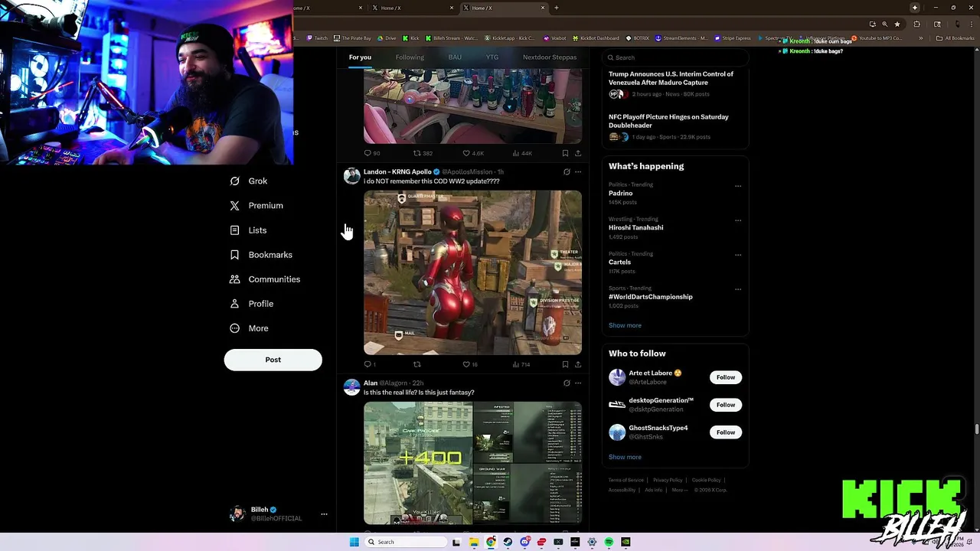This screenshot has width=980, height=551.
Task: Bookmark the post with 44K views
Action: 565,153
